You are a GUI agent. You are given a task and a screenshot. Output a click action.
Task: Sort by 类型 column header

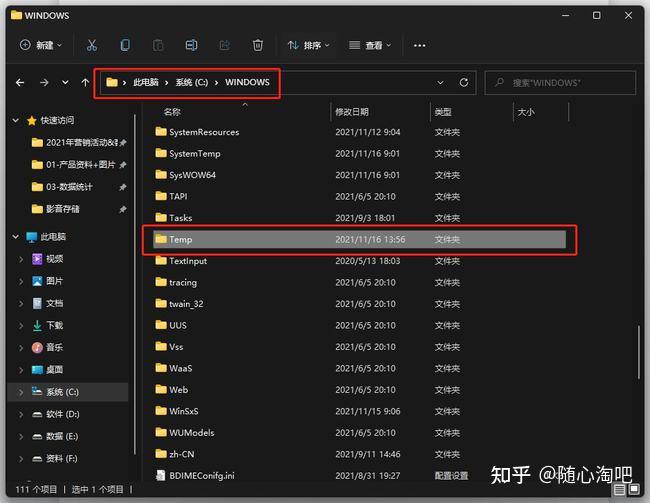pos(443,112)
